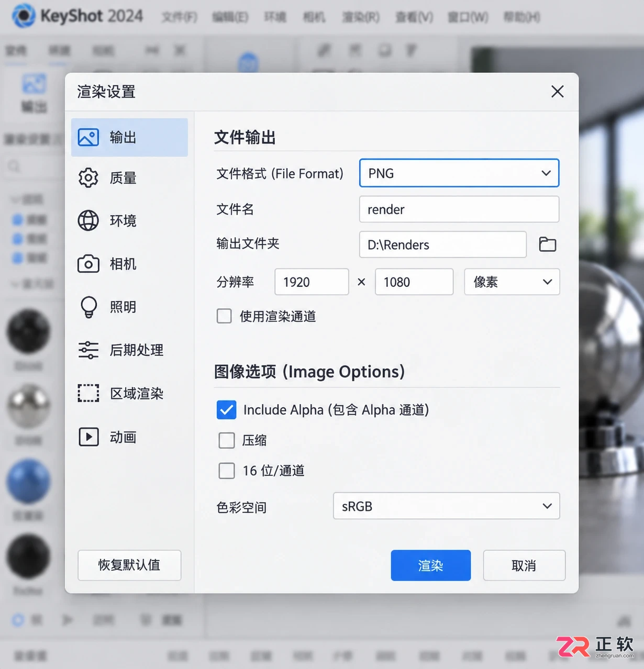Open the 环境 menu in menu bar
Screen dimensions: 644x669
(x=275, y=17)
